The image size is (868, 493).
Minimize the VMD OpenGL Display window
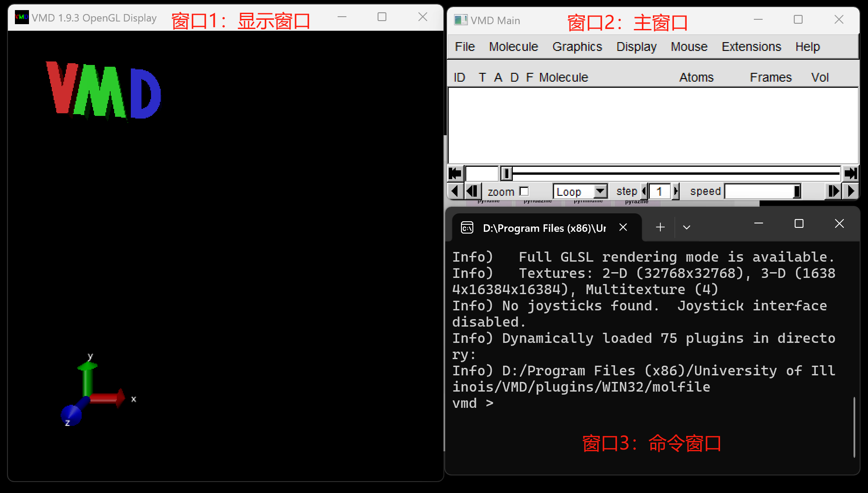point(342,17)
